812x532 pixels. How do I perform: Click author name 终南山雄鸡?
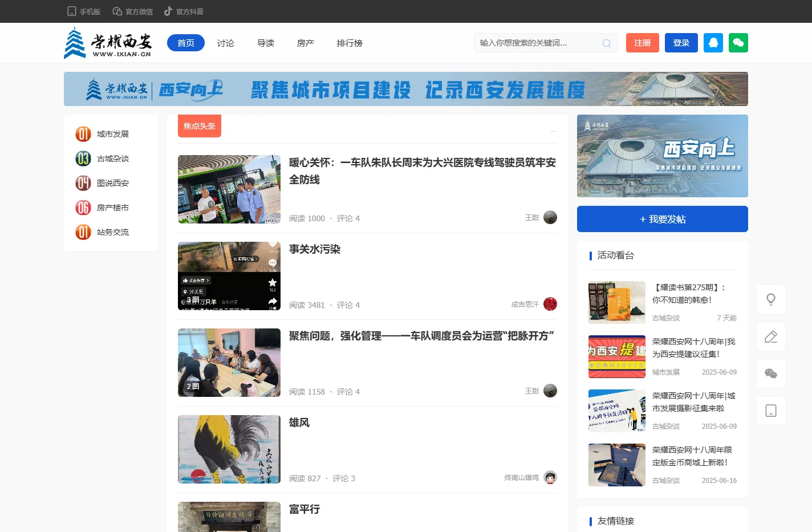pos(522,478)
